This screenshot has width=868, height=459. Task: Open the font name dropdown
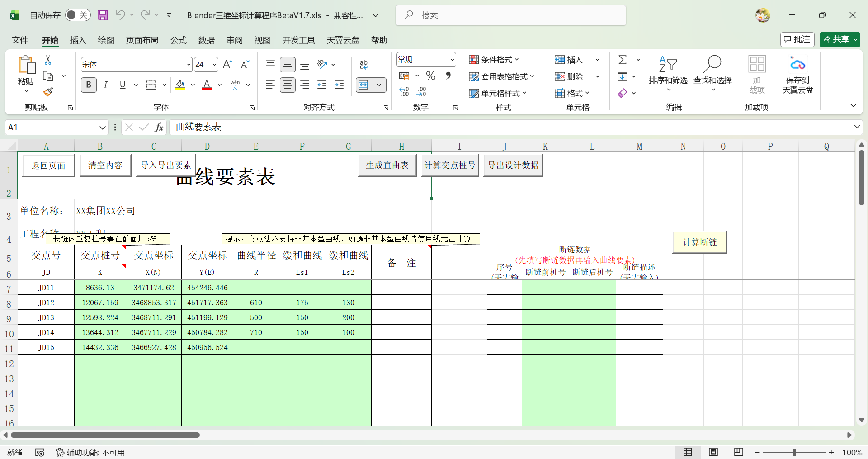tap(189, 65)
